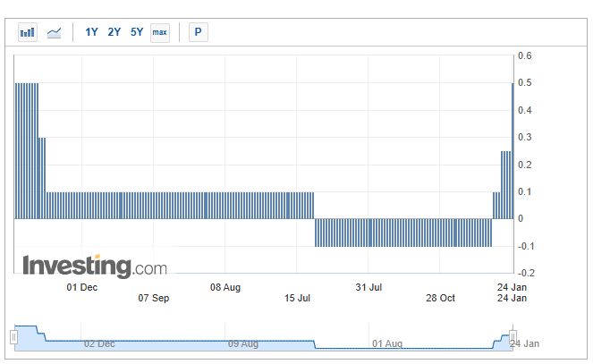Click the 15 Jul x-axis label
The height and width of the screenshot is (364, 593).
(x=297, y=298)
